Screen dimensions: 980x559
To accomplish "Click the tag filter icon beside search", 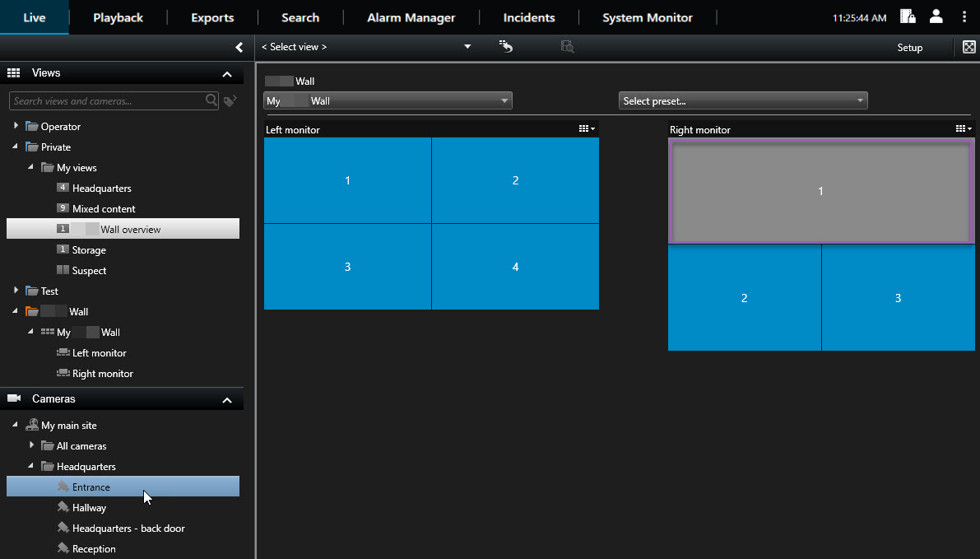I will [x=230, y=101].
